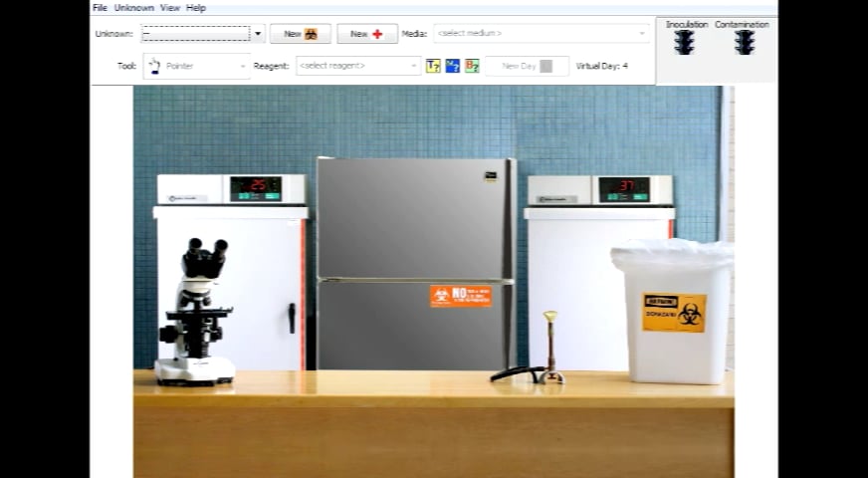Screen dimensions: 868x478
Task: Open the Unknown menu
Action: coord(134,8)
